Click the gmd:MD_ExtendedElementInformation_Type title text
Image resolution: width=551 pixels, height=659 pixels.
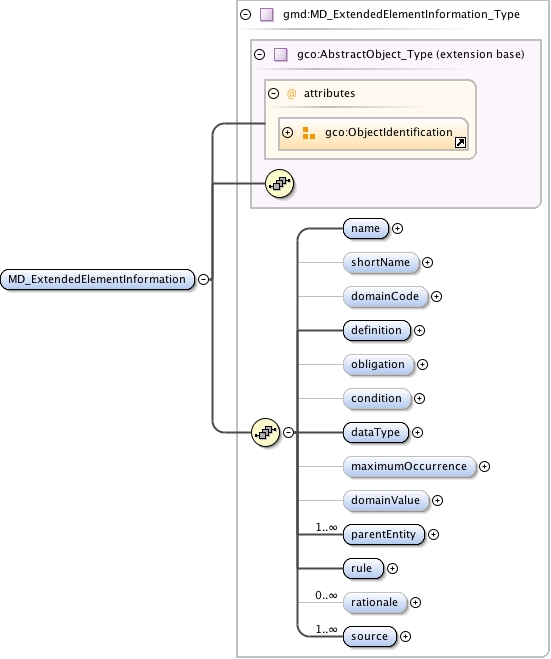[x=401, y=15]
